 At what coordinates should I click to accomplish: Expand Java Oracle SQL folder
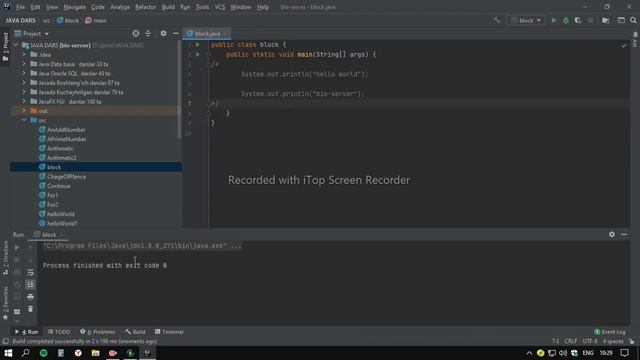24,73
